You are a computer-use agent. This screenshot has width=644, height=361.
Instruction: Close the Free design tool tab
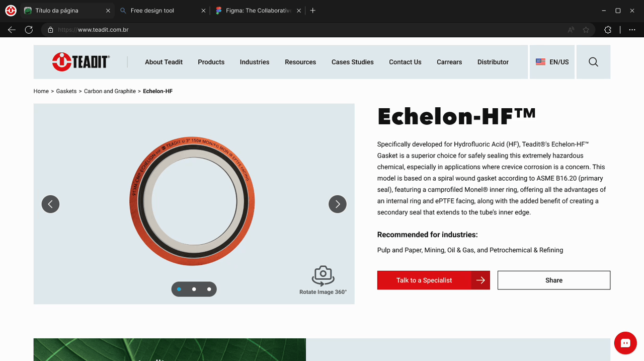click(x=203, y=11)
